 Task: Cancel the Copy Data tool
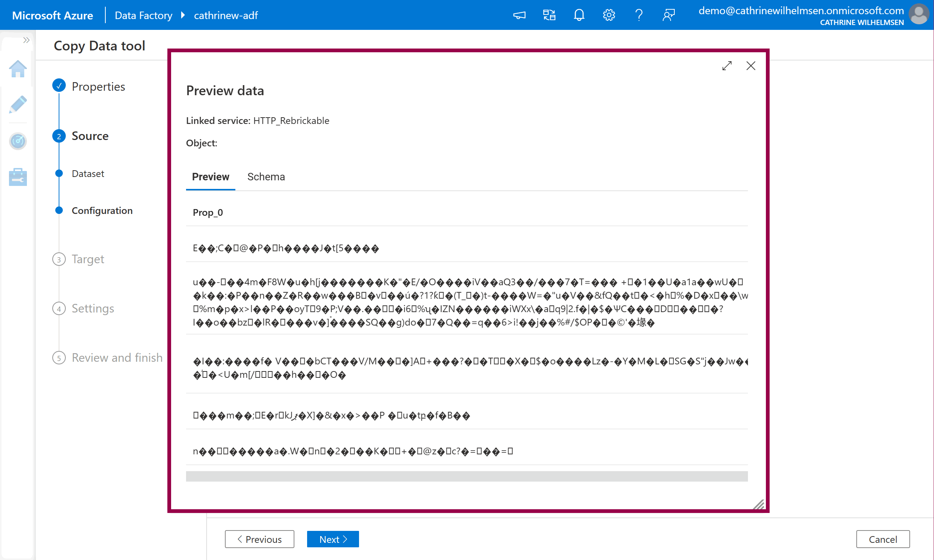[x=883, y=539]
